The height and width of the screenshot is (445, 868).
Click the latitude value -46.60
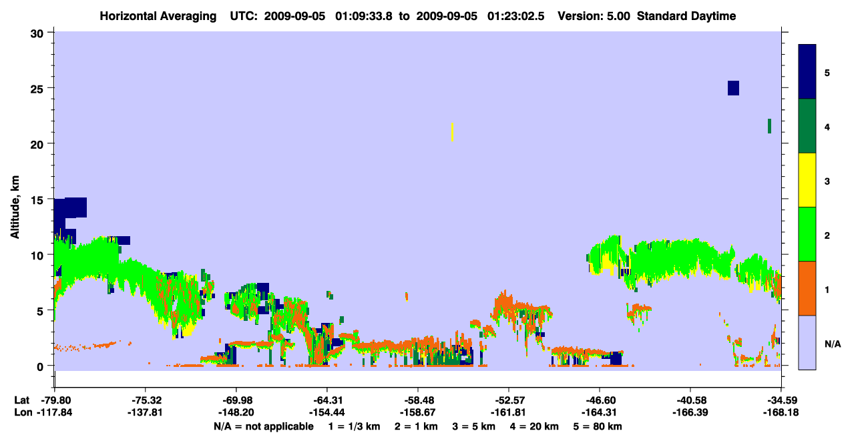tap(600, 400)
